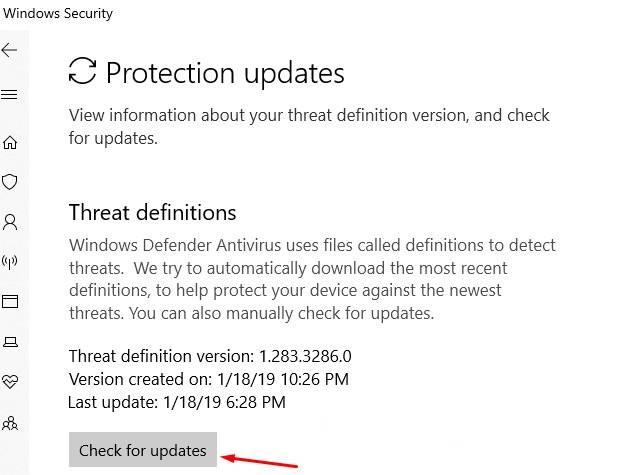Open Device performance & health heart icon

click(x=10, y=381)
